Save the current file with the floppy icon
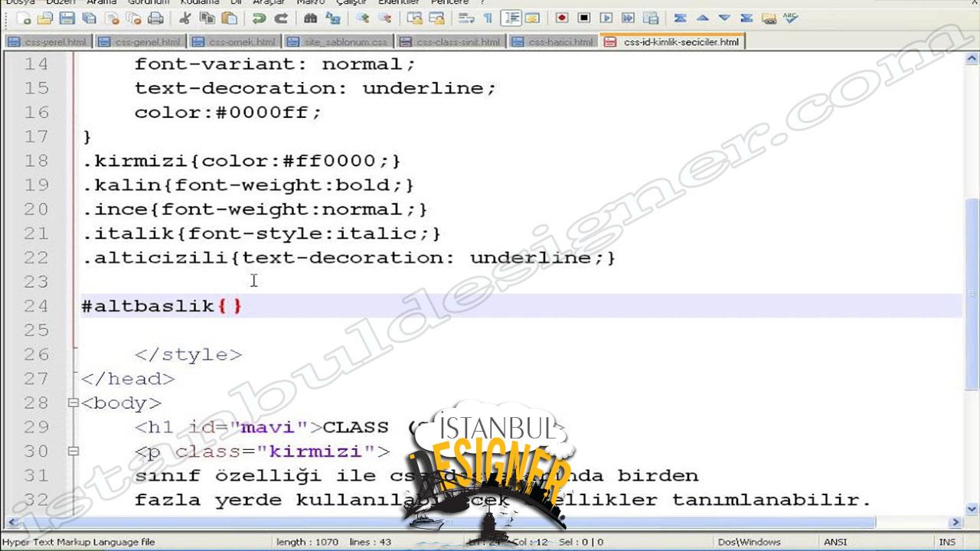 point(67,18)
